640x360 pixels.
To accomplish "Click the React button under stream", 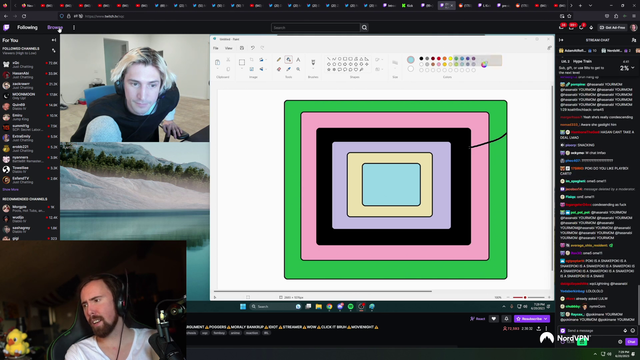I will click(x=478, y=319).
